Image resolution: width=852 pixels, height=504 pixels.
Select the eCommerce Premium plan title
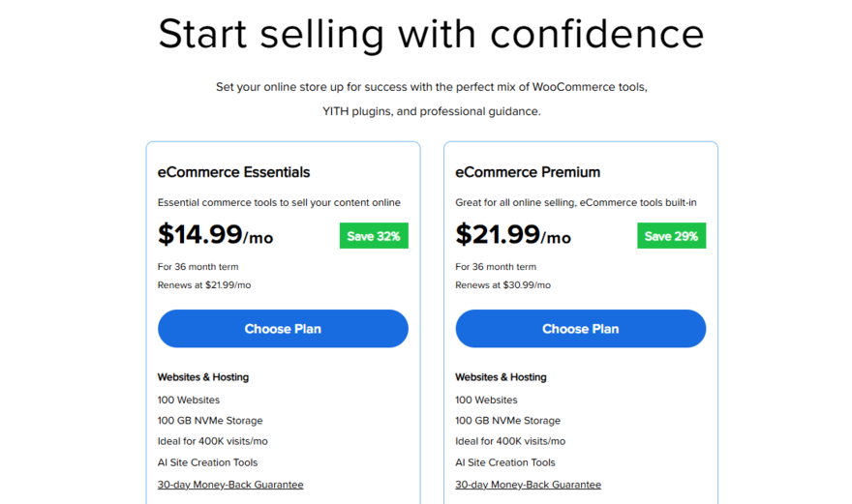(x=528, y=172)
